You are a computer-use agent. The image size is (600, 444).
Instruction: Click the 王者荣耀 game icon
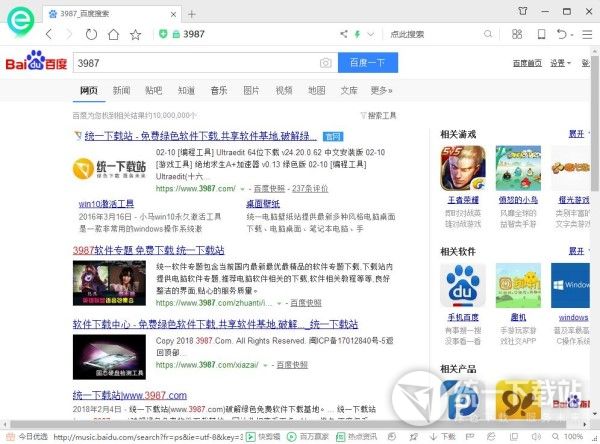pos(463,168)
